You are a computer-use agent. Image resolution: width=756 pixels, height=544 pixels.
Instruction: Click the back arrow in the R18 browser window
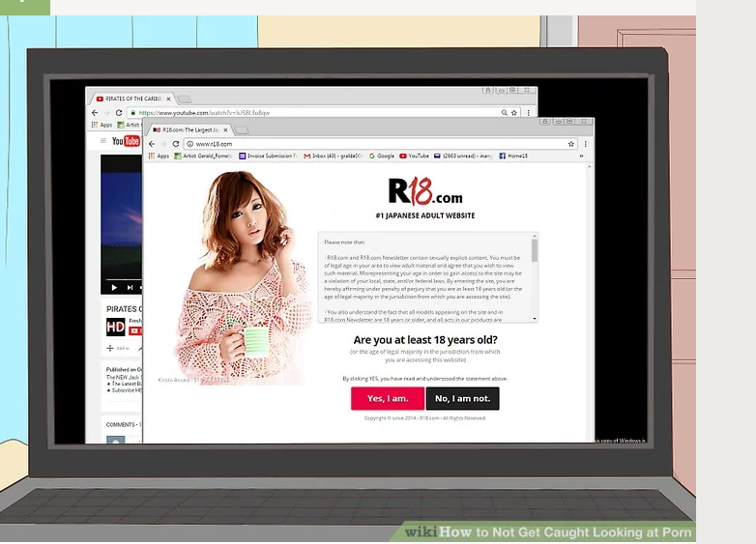(152, 144)
